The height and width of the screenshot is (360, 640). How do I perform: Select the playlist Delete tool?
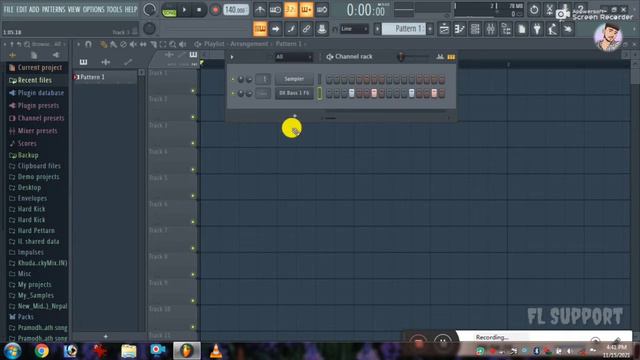(x=123, y=44)
